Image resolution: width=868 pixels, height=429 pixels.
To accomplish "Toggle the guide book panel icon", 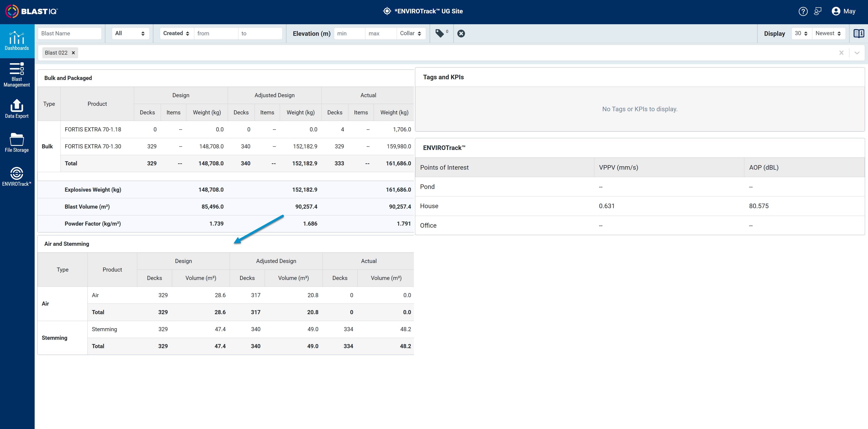I will [858, 33].
